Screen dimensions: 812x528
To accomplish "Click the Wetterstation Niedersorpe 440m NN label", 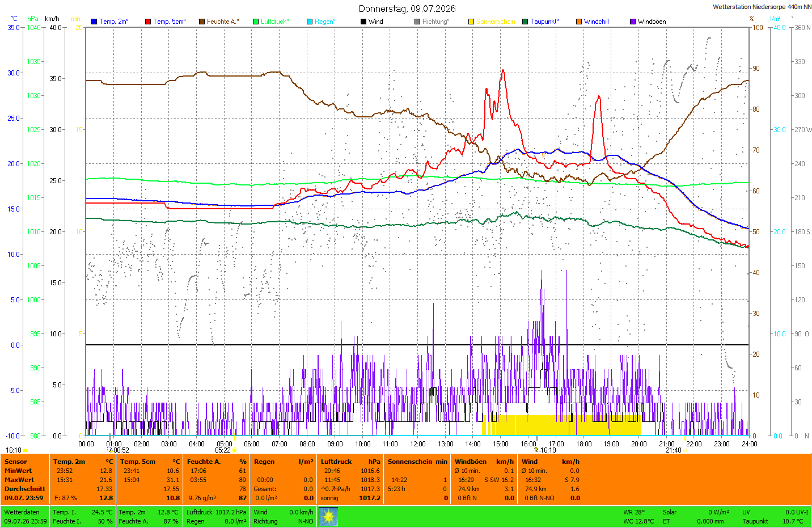I will click(x=762, y=7).
